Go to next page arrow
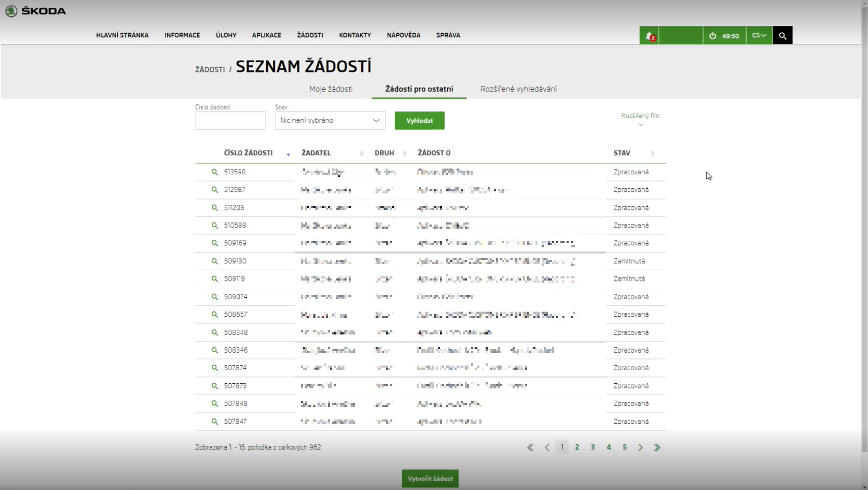 point(640,447)
